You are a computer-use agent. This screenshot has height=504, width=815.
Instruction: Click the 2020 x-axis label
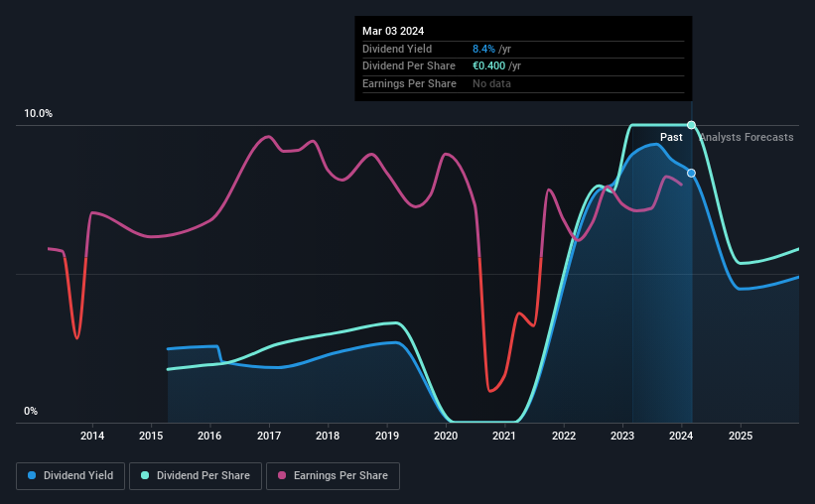446,436
